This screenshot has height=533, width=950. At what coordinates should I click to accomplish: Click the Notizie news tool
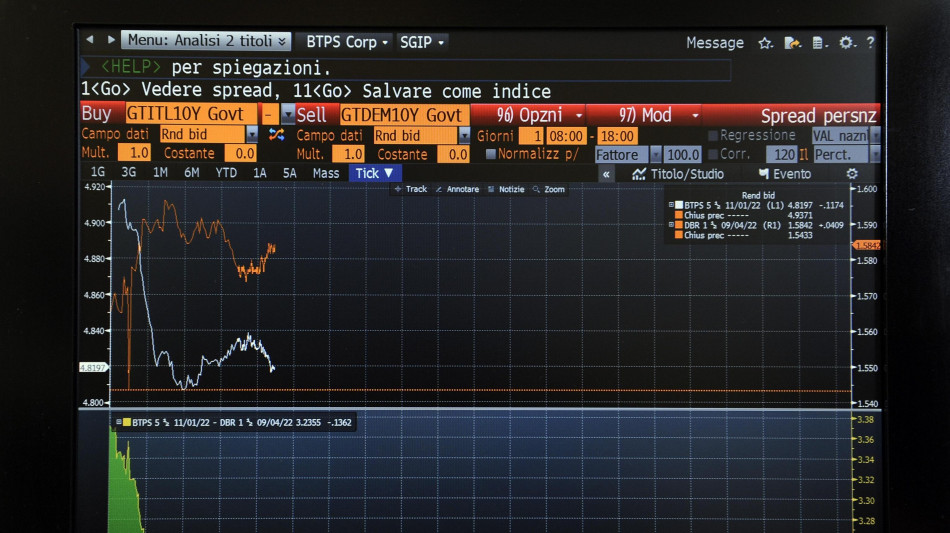click(506, 189)
